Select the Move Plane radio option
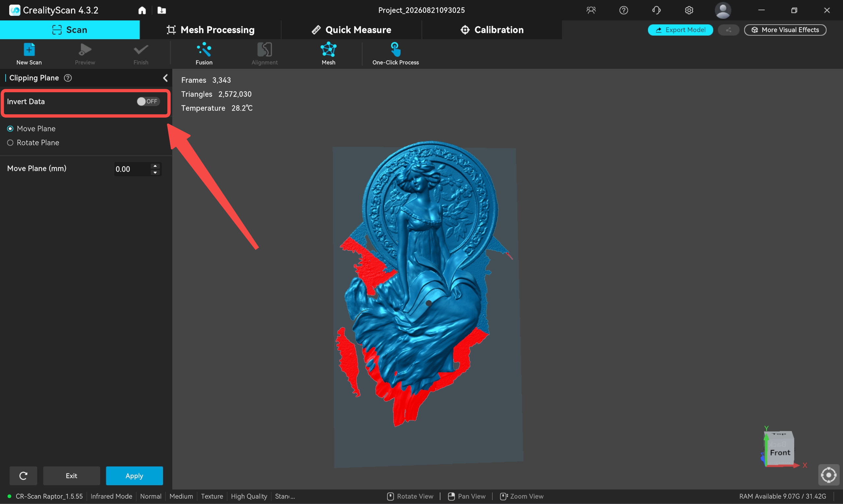The height and width of the screenshot is (504, 843). click(10, 129)
